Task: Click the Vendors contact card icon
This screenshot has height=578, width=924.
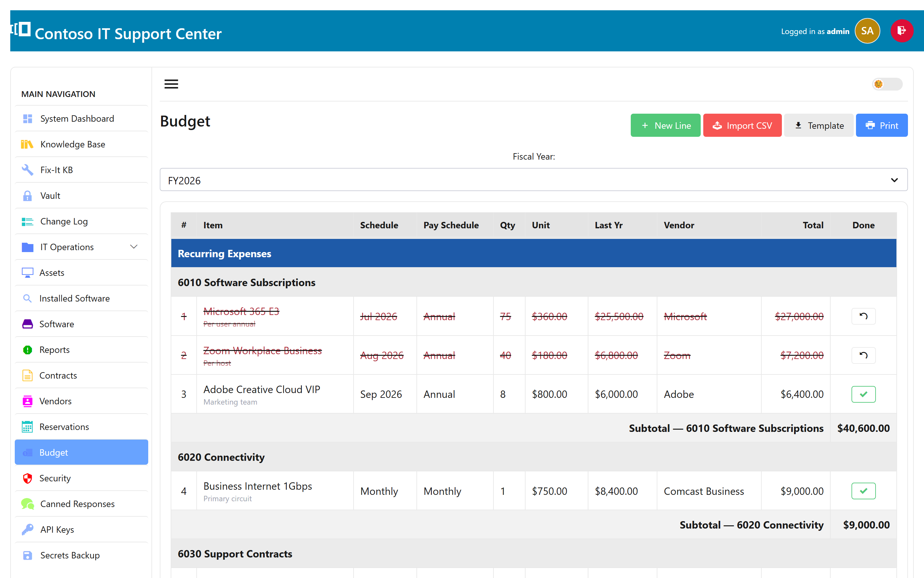Action: (28, 401)
